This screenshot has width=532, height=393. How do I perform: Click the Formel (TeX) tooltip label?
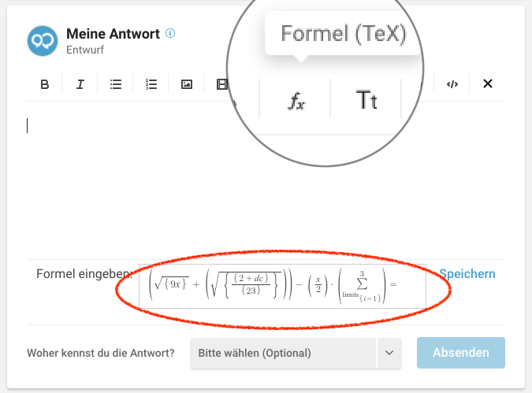344,34
